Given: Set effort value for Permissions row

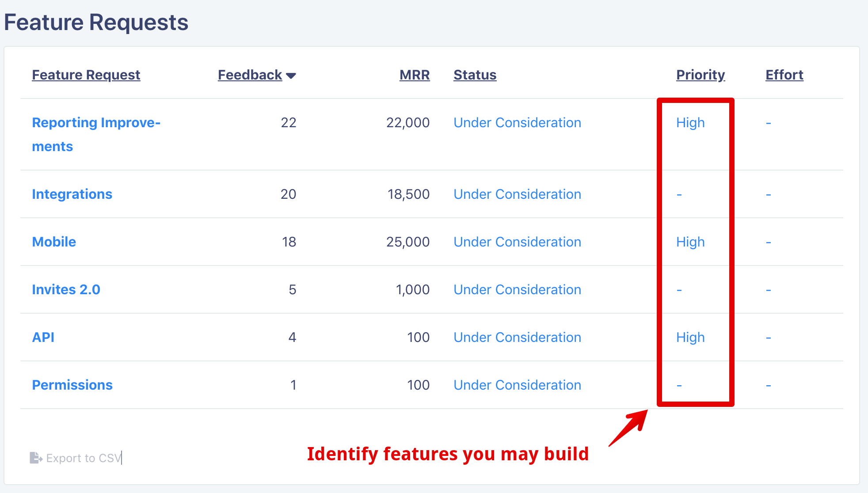Looking at the screenshot, I should 769,385.
